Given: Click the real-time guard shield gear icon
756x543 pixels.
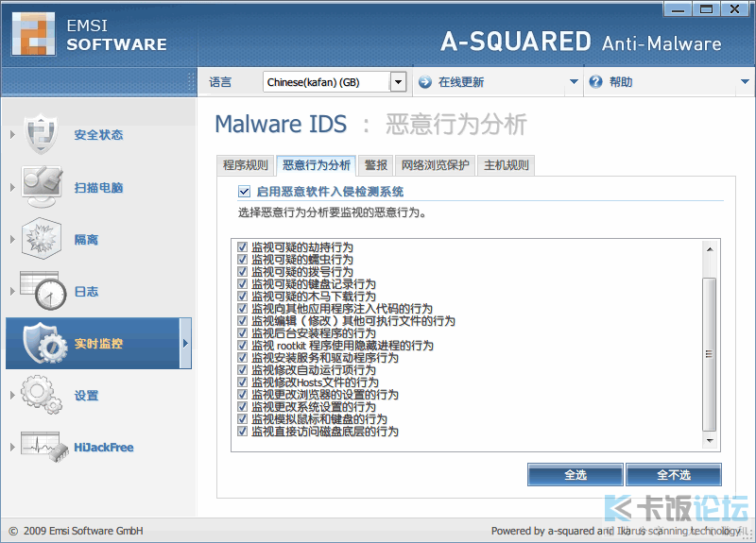Looking at the screenshot, I should pos(45,343).
